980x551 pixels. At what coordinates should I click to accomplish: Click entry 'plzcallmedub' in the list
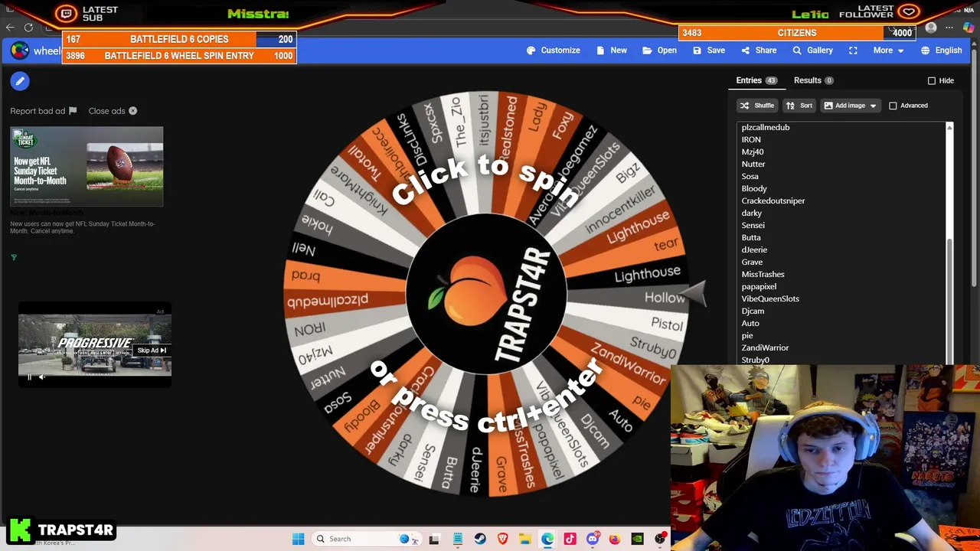click(x=766, y=127)
